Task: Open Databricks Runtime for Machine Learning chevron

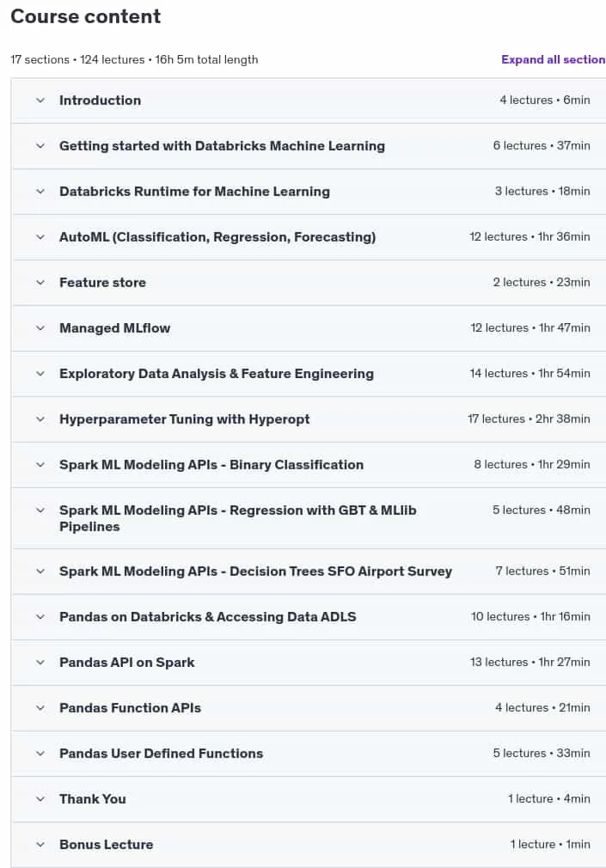Action: pos(40,192)
